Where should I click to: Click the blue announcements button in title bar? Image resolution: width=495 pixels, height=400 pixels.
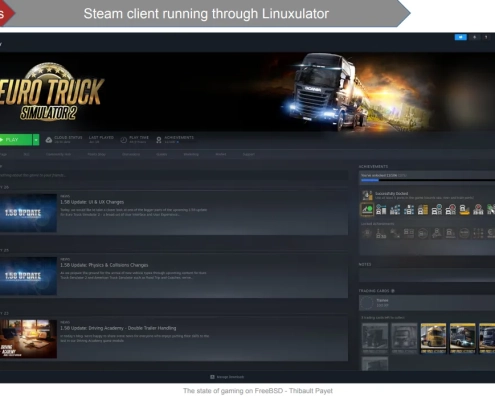point(460,37)
